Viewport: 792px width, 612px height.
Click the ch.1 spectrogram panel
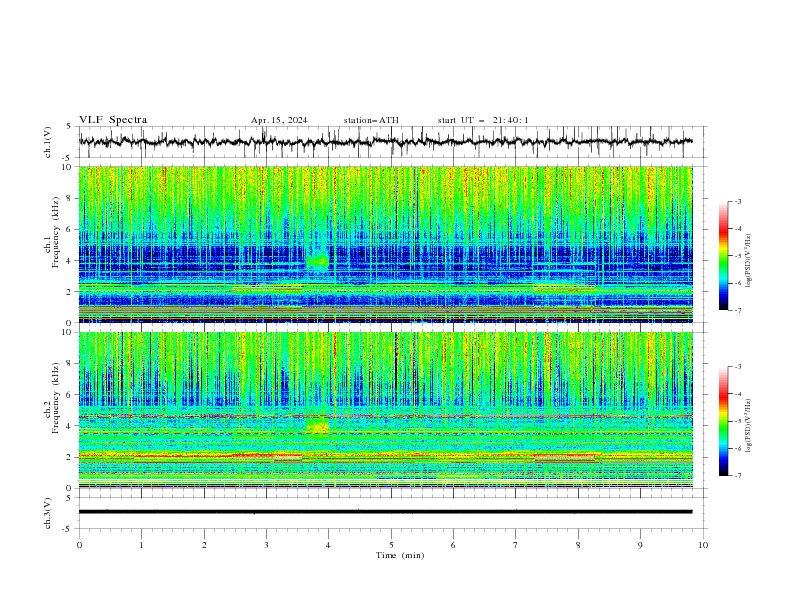pos(386,244)
